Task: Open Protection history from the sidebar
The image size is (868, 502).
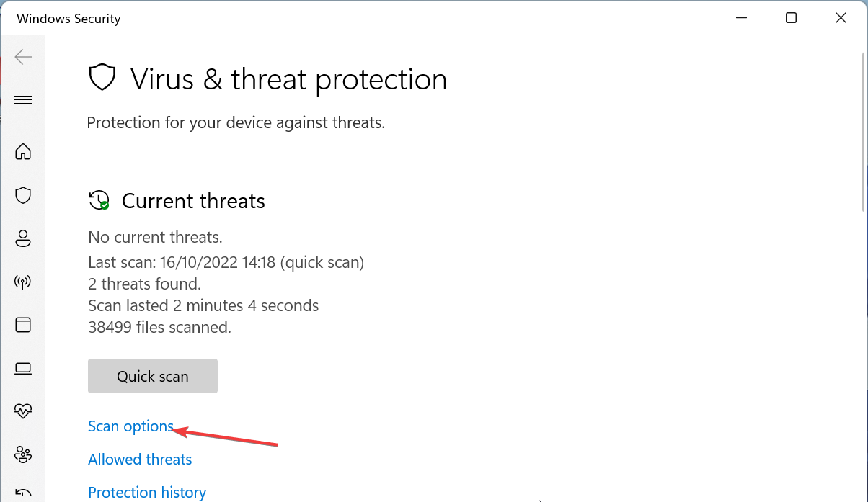Action: (x=23, y=493)
